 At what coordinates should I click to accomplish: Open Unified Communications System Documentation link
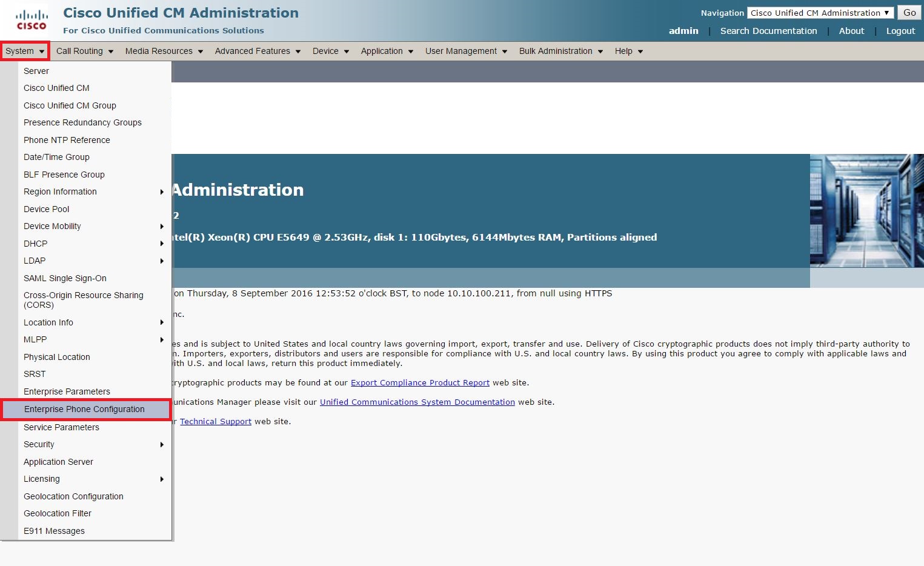[417, 402]
